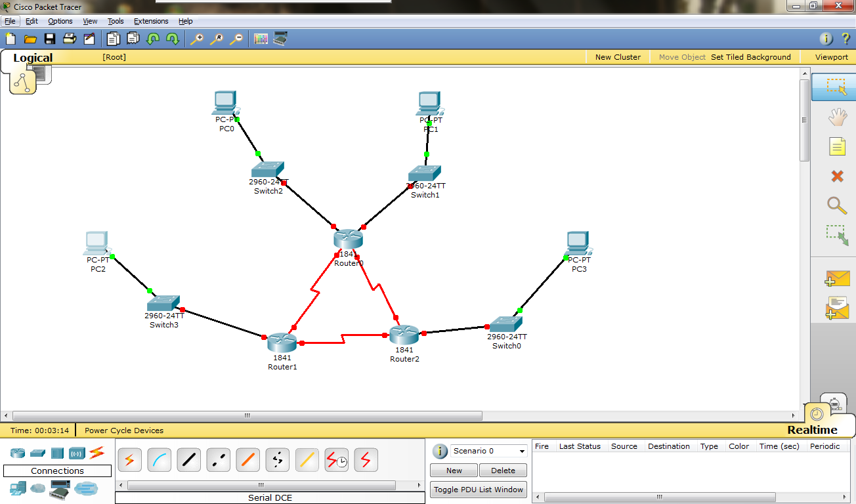This screenshot has width=856, height=504.
Task: Click the Print toolbar icon
Action: (x=70, y=39)
